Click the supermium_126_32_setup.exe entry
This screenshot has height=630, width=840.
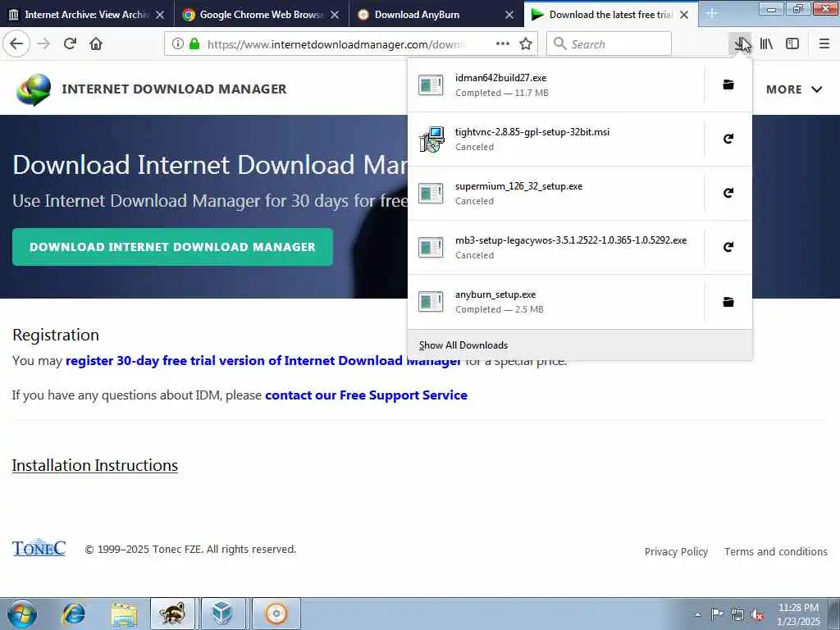(x=556, y=194)
